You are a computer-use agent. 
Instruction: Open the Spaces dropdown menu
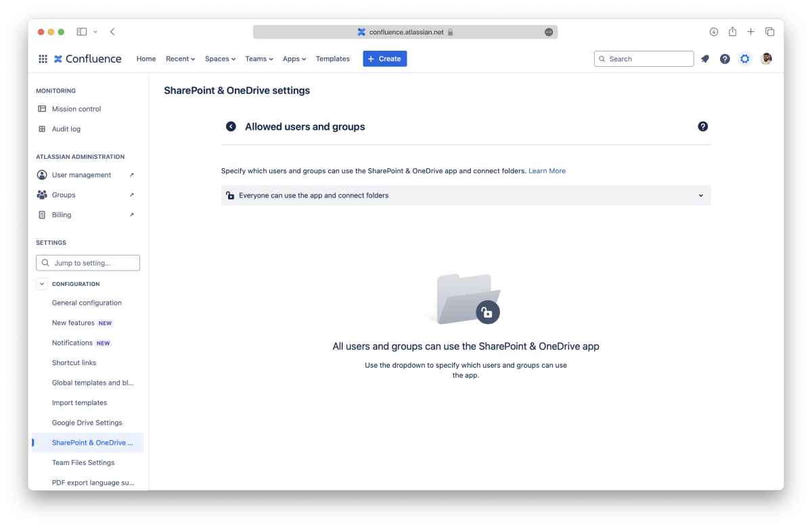(220, 59)
